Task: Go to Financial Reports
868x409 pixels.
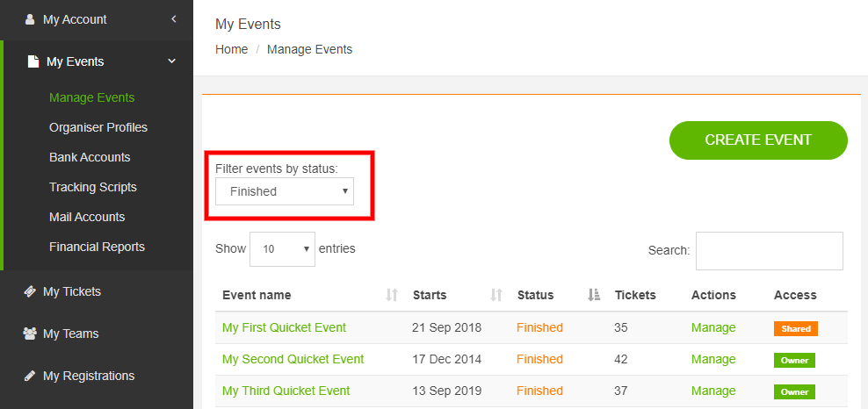Action: click(x=97, y=247)
